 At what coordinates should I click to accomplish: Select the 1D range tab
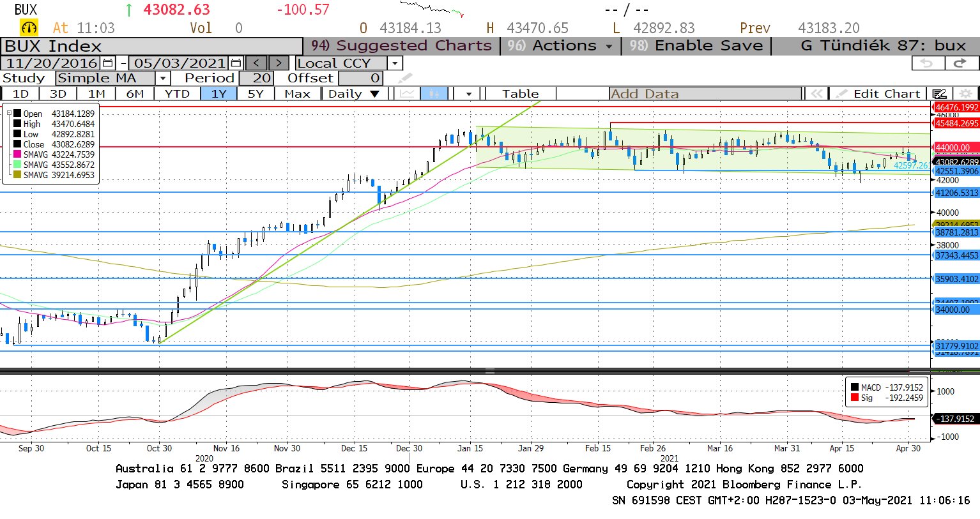click(21, 94)
